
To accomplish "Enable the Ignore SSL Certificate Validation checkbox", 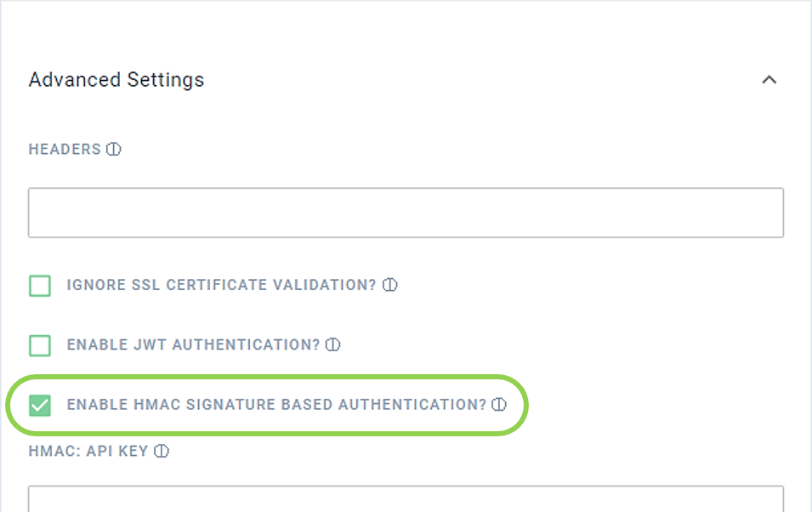I will click(40, 286).
